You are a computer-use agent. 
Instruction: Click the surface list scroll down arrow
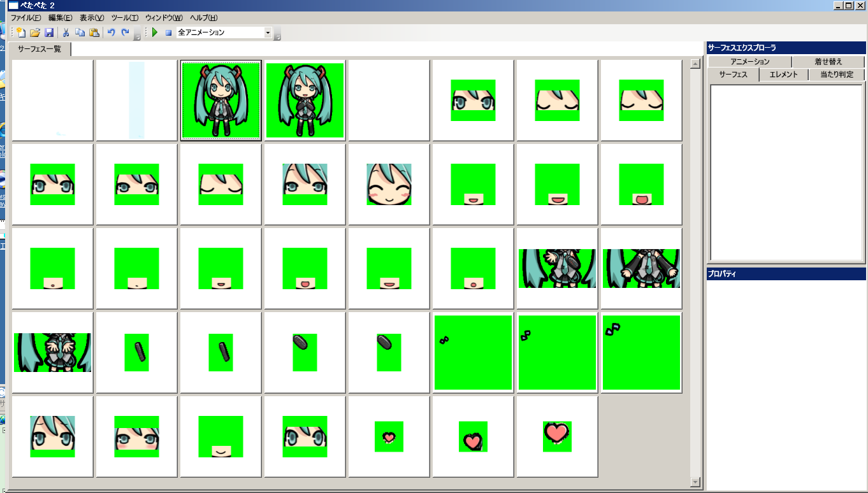(x=696, y=483)
